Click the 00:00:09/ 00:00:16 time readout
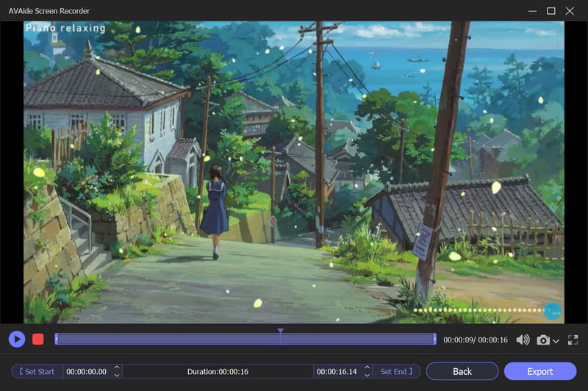This screenshot has width=588, height=391. click(476, 340)
